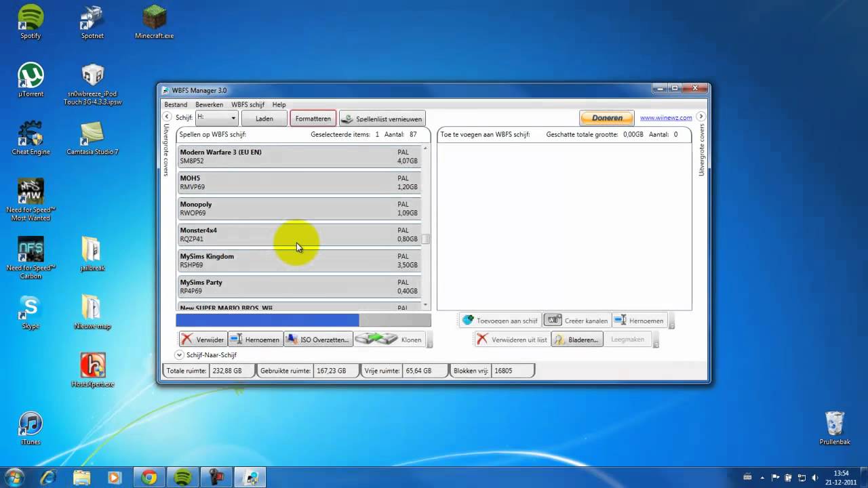Click the Doneren donate button
This screenshot has height=488, width=868.
click(607, 118)
